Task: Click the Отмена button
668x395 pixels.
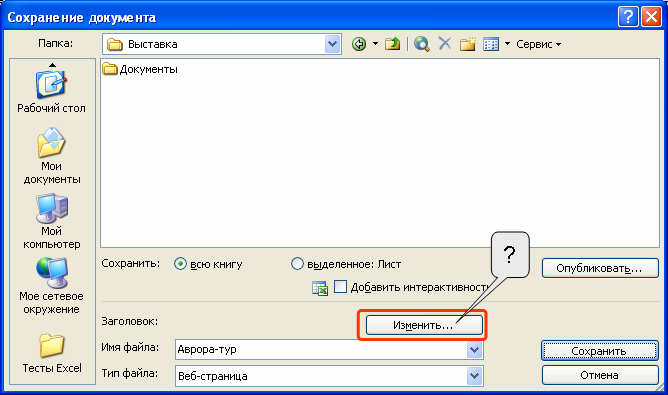Action: point(600,375)
